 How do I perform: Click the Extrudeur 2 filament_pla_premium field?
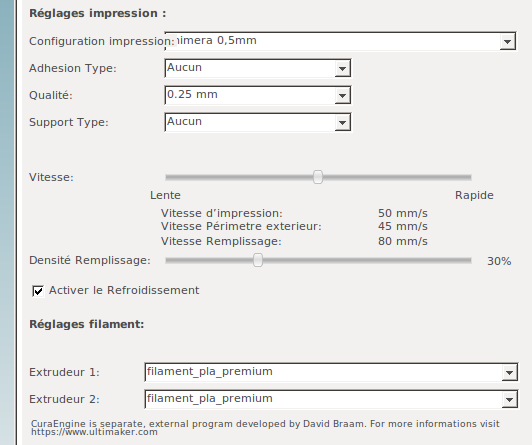[x=323, y=399]
